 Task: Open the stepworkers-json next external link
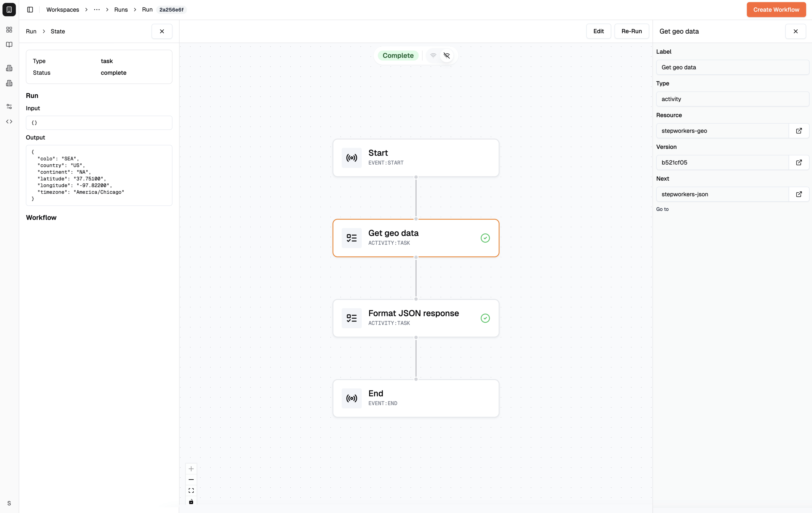point(798,194)
